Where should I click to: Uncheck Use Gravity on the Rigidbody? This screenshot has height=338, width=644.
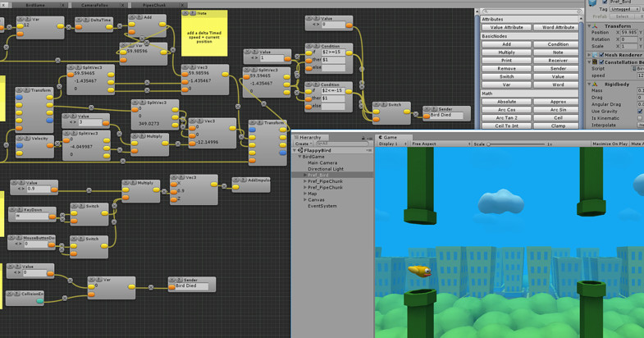[x=640, y=111]
